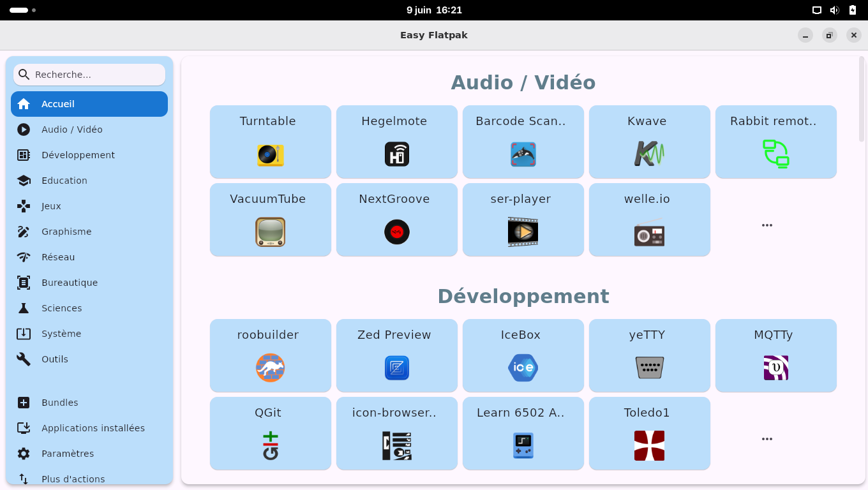
Task: Switch to the Réseau category
Action: [89, 257]
